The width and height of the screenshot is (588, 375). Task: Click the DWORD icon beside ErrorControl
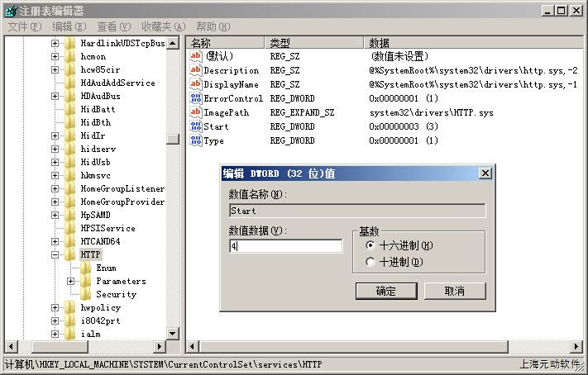pyautogui.click(x=196, y=98)
